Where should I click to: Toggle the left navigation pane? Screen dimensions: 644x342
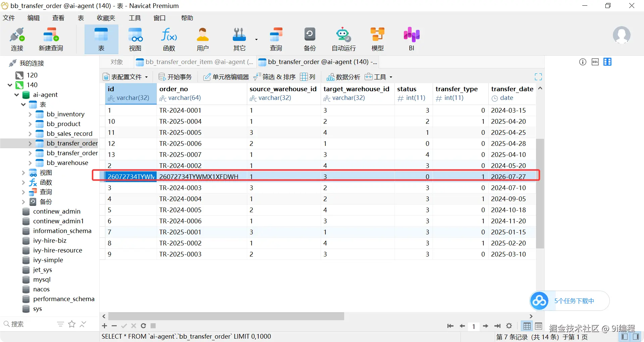pyautogui.click(x=624, y=337)
